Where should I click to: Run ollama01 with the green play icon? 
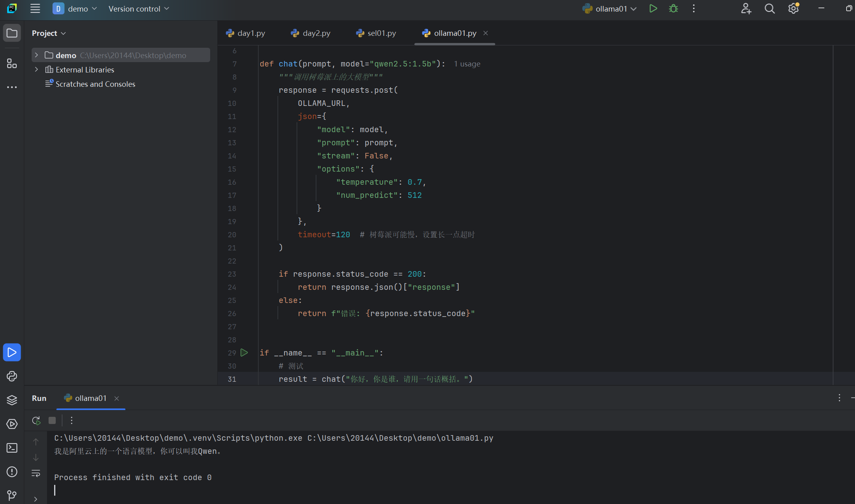pyautogui.click(x=653, y=9)
